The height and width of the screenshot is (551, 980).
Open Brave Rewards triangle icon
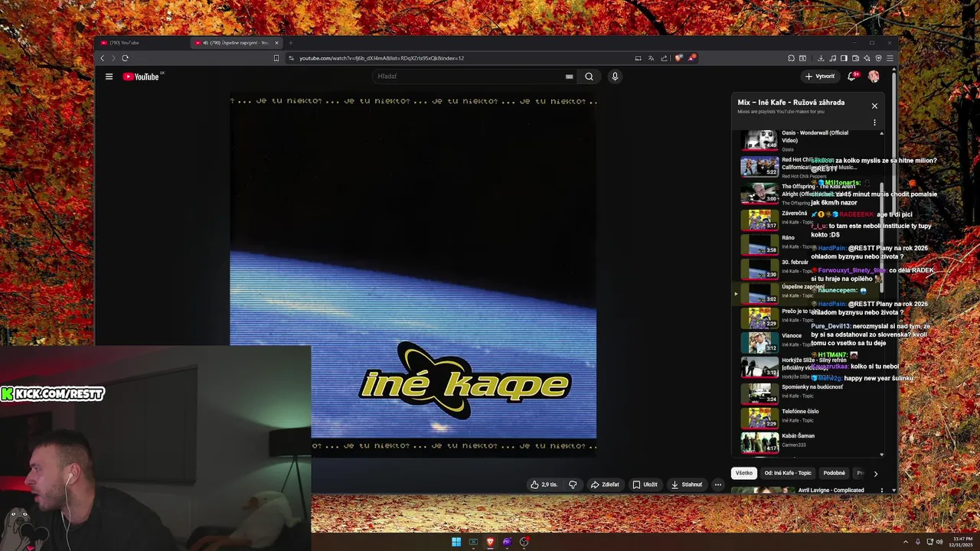(x=692, y=58)
